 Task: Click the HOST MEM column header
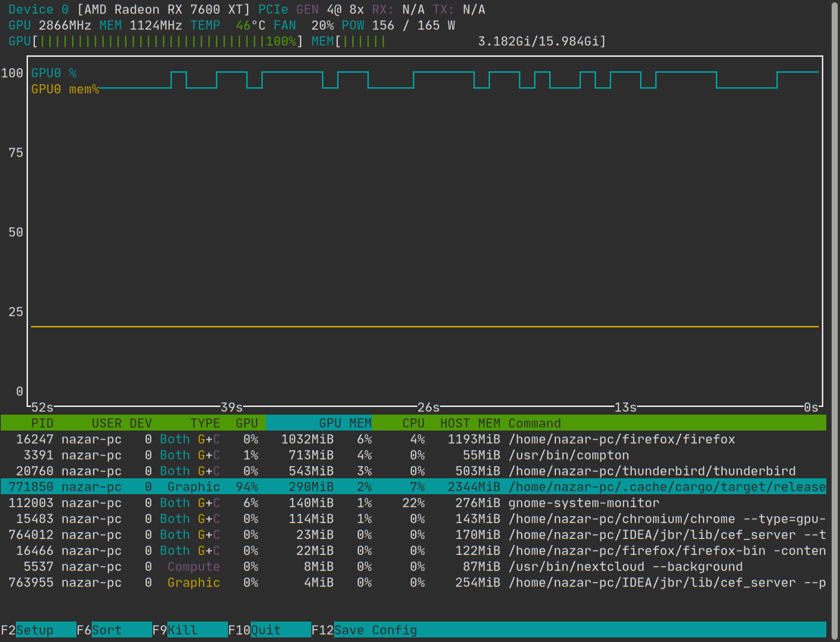coord(470,423)
